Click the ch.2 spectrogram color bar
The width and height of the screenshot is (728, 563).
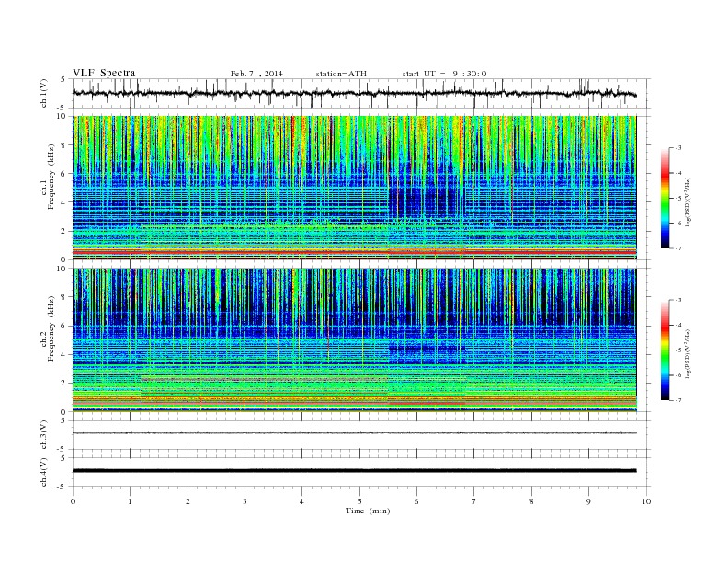click(665, 350)
